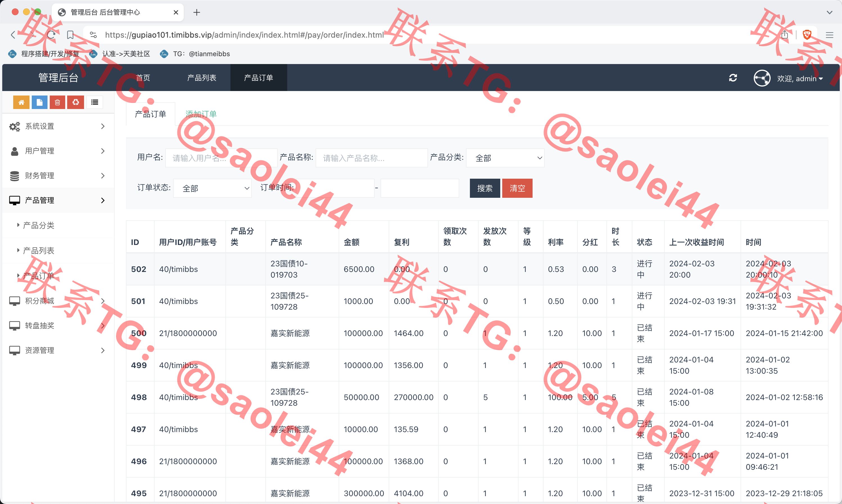The width and height of the screenshot is (842, 504).
Task: Click the 管理后台 logo text
Action: (x=58, y=78)
